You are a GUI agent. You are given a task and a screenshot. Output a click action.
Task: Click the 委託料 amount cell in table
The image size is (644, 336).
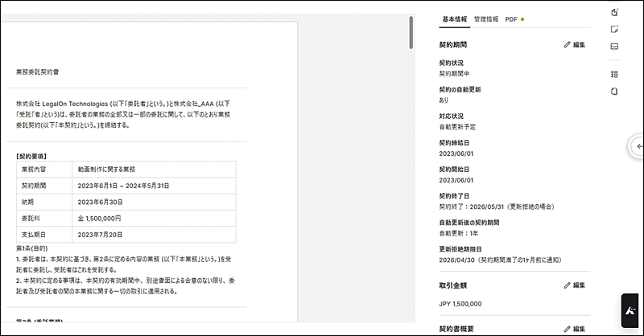[x=100, y=218]
